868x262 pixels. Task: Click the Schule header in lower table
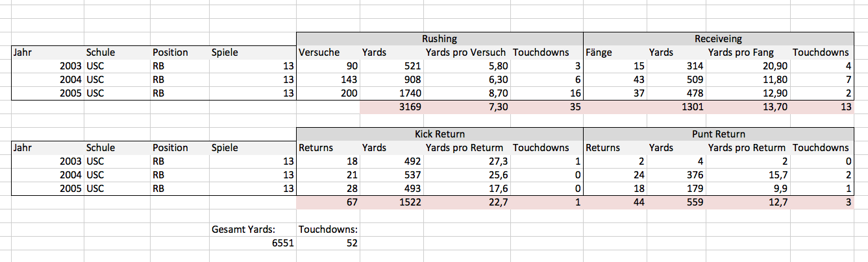point(117,147)
